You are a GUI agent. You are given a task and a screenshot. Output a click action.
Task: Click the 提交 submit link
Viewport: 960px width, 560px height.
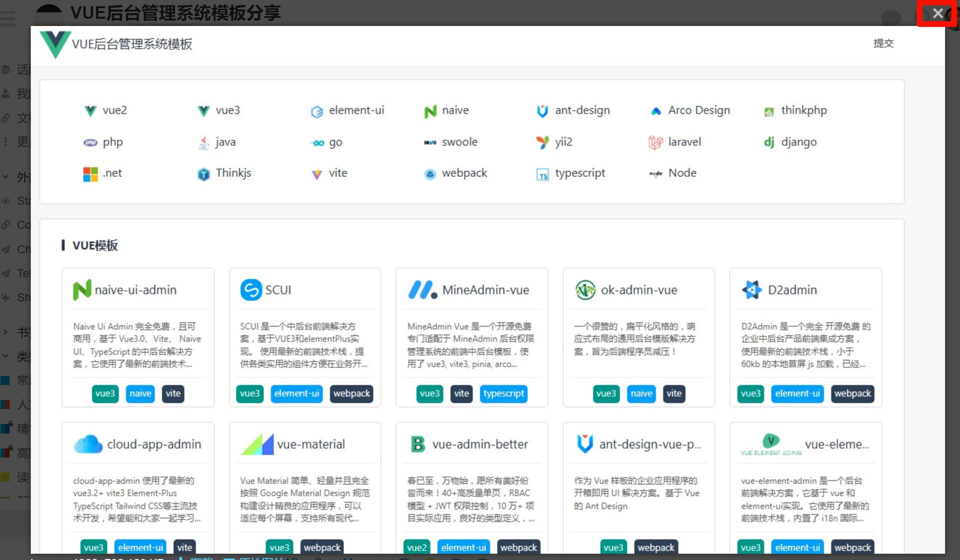pyautogui.click(x=883, y=43)
